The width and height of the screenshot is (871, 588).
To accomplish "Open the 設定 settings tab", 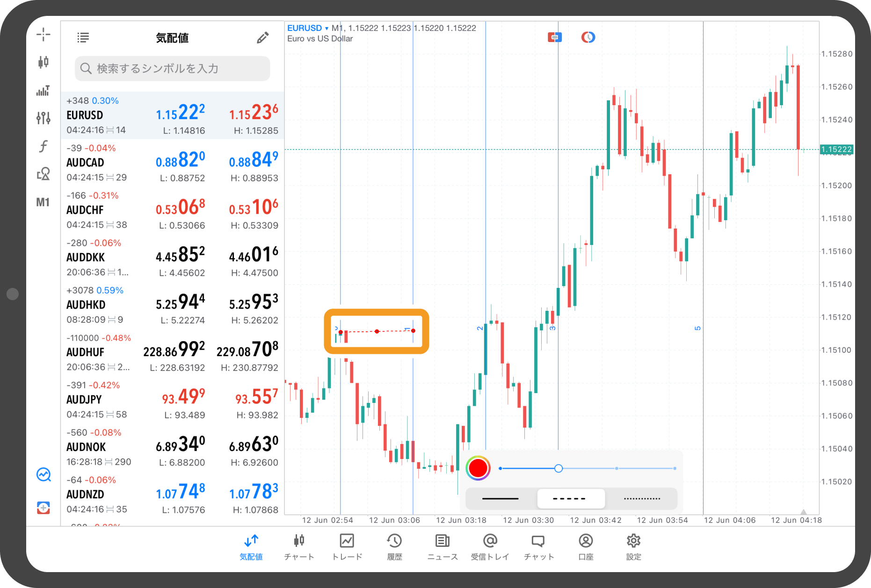I will click(x=633, y=546).
